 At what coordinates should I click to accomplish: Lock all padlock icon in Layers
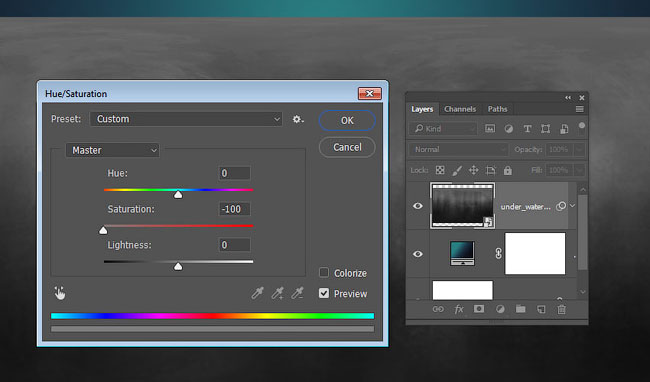coord(507,170)
